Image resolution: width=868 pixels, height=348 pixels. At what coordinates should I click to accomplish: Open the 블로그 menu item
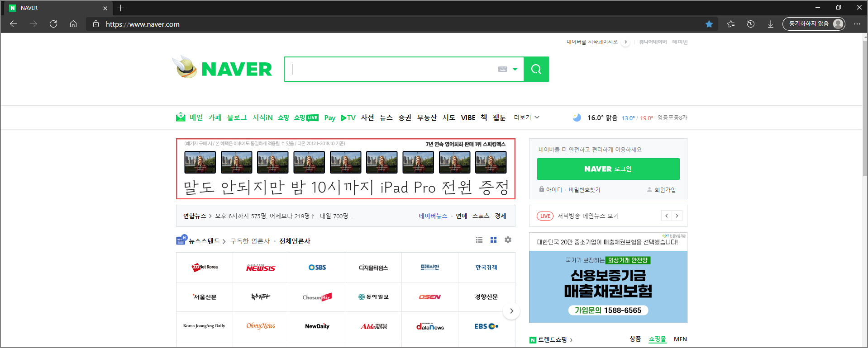[x=237, y=118]
